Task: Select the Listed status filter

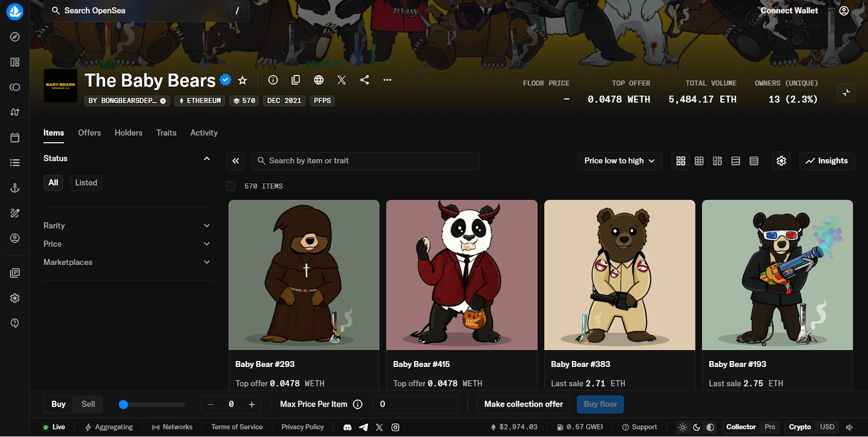Action: pos(86,182)
